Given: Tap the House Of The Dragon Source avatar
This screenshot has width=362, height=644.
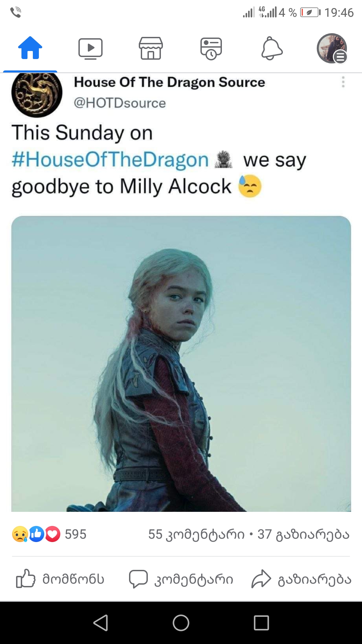Looking at the screenshot, I should (x=37, y=94).
